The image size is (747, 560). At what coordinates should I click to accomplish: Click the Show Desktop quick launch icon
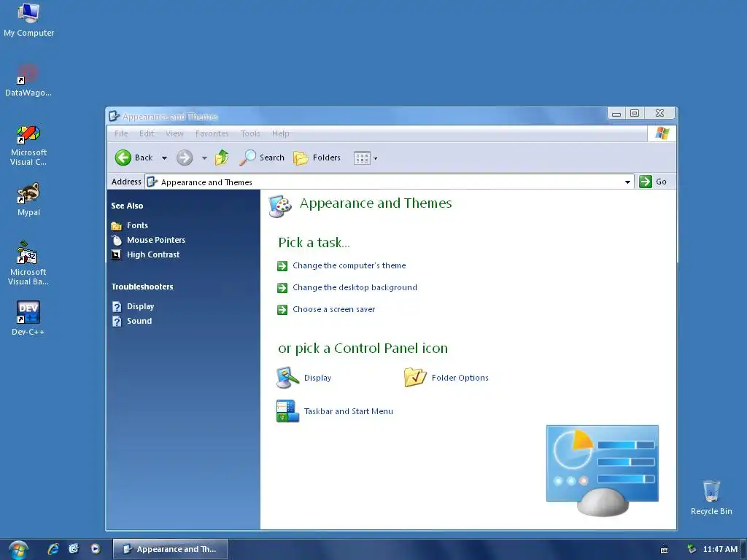click(74, 549)
